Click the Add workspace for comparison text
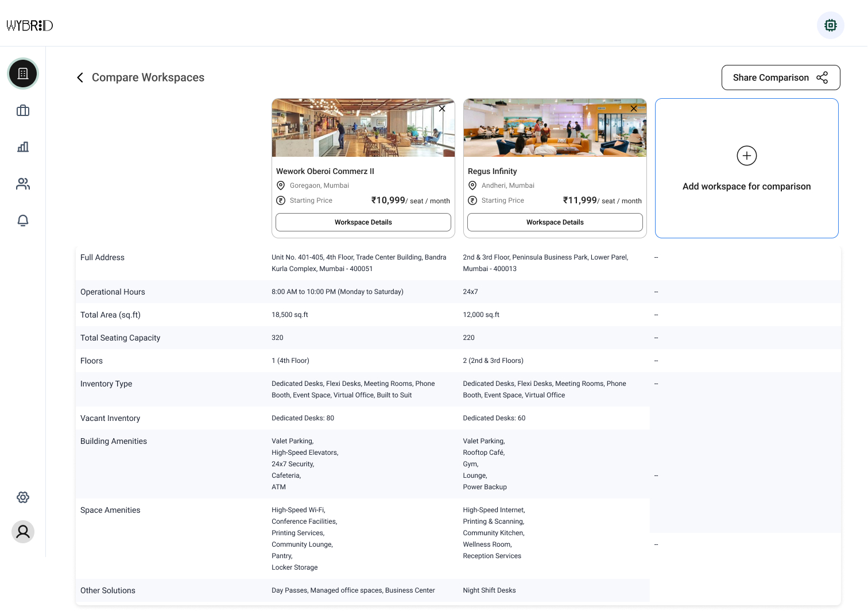 point(746,187)
